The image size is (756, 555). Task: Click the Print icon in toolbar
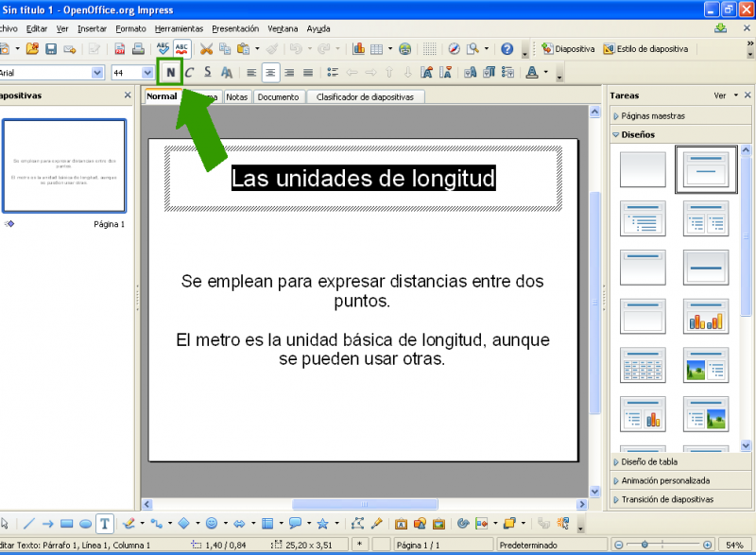[138, 48]
